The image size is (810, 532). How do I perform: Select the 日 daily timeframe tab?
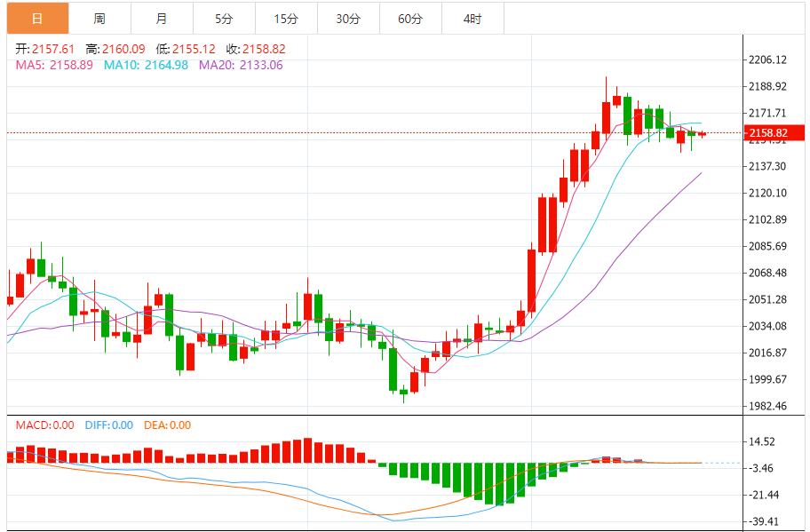coord(37,19)
